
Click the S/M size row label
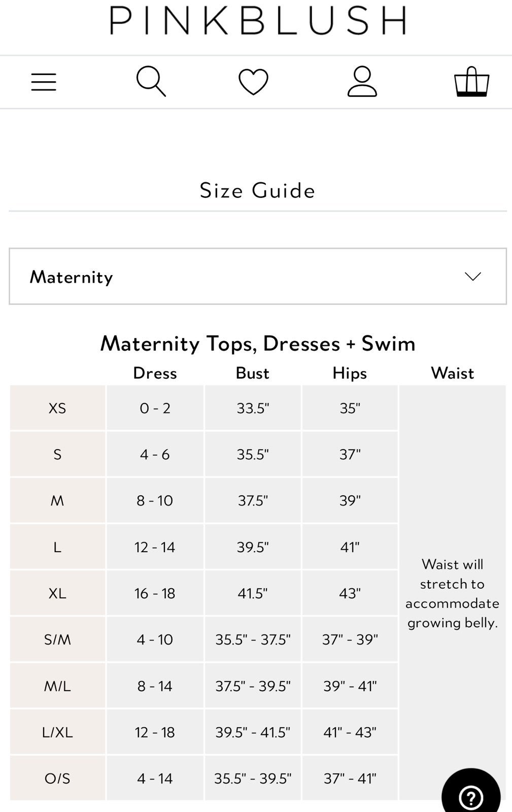click(57, 639)
